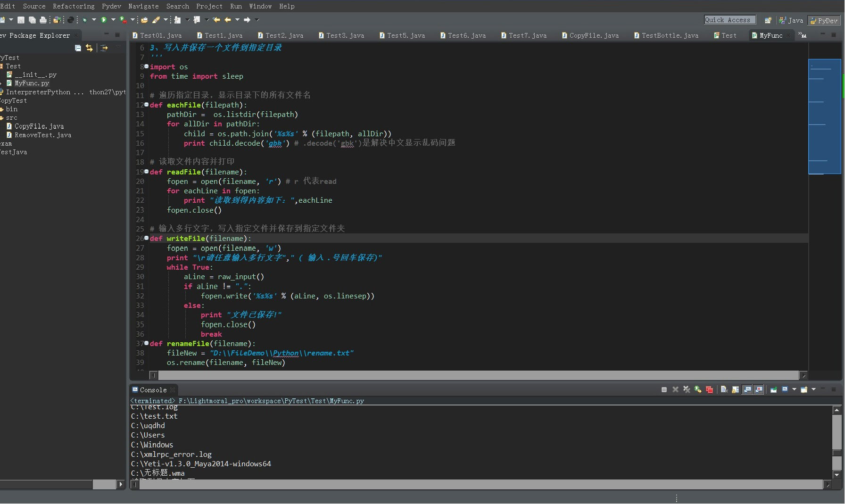Click the green bug Debug icon

click(x=85, y=20)
